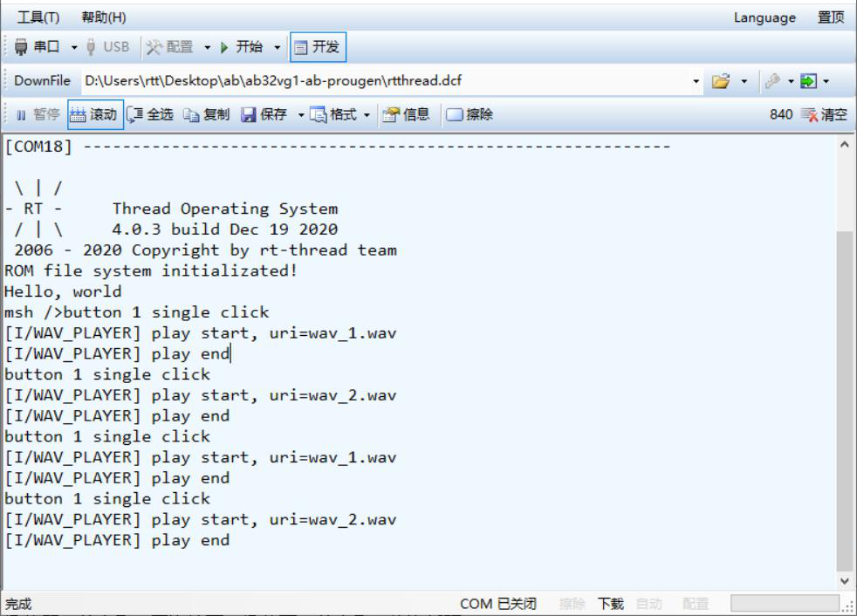Click 擦除 in the status bar
The width and height of the screenshot is (857, 616).
pos(572,604)
